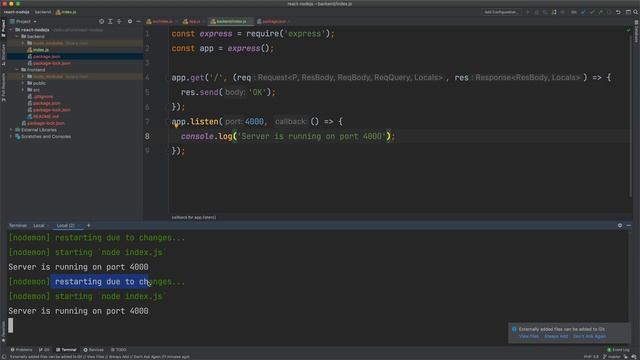Screen dimensions: 640x360
Task: Open the Database tool window on right edge
Action: (636, 32)
